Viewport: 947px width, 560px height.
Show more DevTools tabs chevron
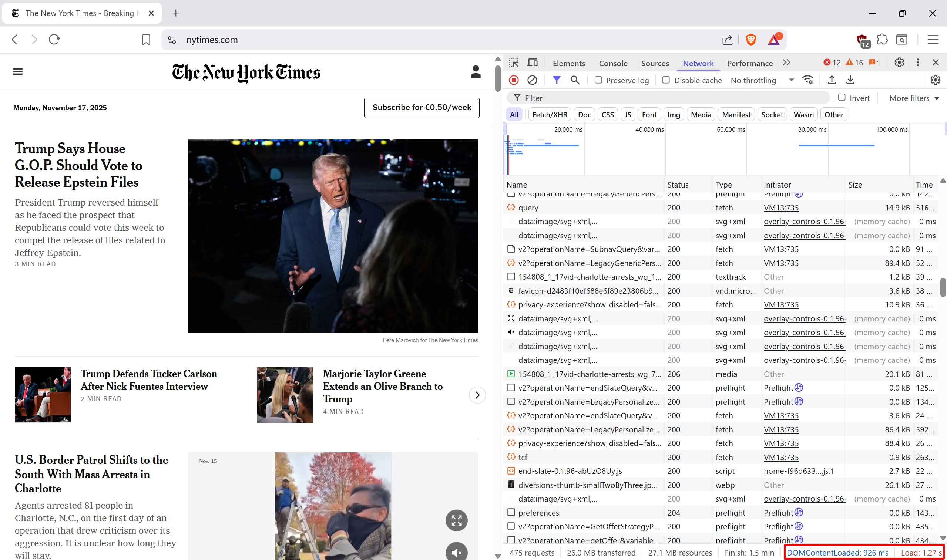click(x=786, y=63)
